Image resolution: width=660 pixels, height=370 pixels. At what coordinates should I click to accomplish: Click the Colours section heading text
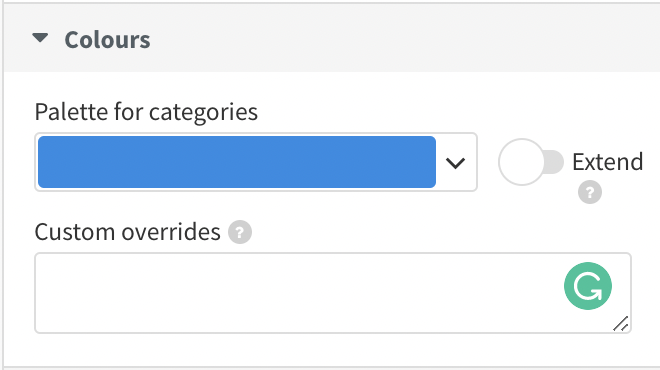[107, 40]
